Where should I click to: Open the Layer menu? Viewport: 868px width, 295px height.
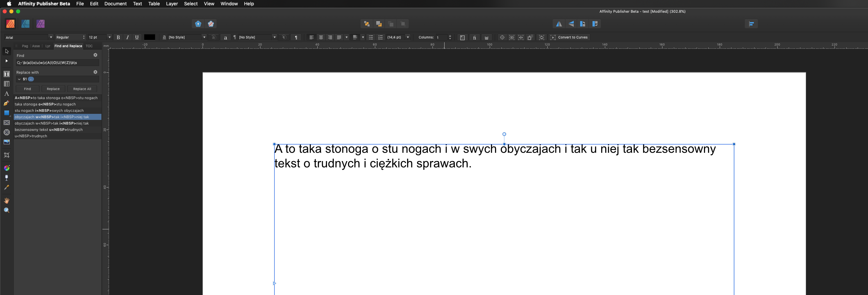tap(172, 4)
